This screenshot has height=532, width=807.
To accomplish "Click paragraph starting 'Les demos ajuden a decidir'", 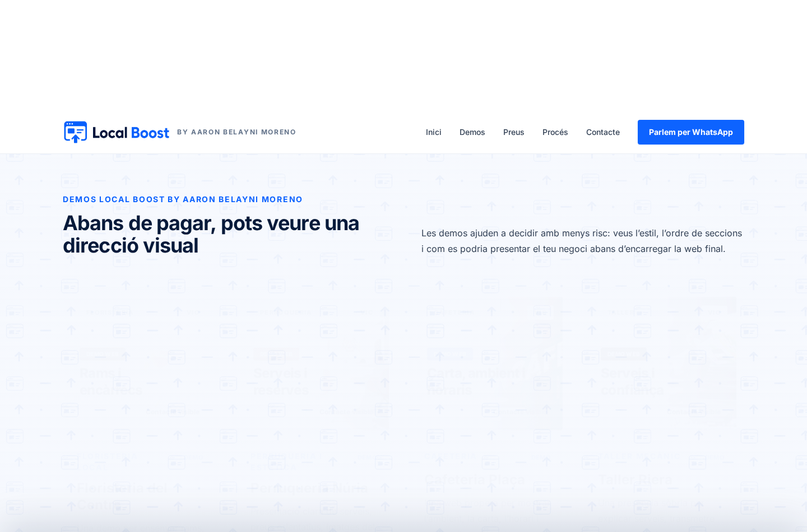I will (582, 241).
